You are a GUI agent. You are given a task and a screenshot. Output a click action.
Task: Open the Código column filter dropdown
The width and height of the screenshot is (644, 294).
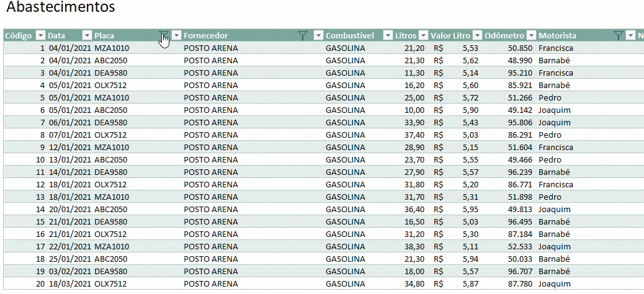pos(41,35)
